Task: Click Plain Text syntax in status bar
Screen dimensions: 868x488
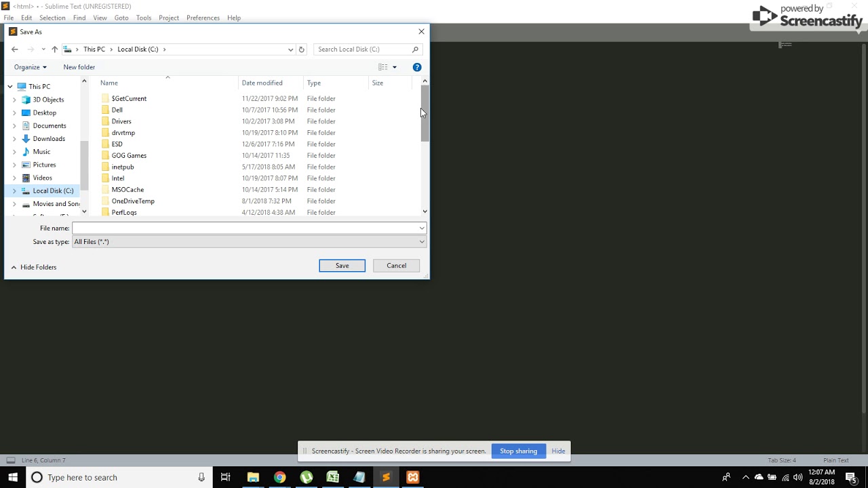Action: [x=835, y=460]
